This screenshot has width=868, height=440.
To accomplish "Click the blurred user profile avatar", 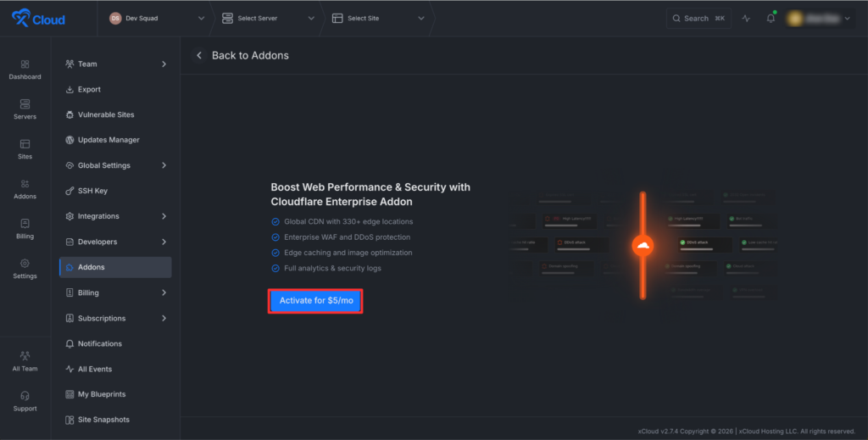I will [795, 19].
